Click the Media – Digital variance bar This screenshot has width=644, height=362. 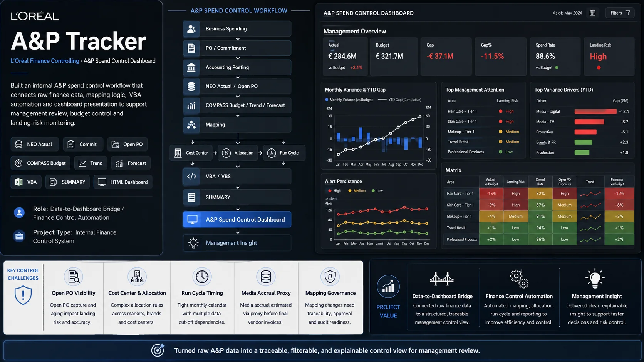[595, 112]
